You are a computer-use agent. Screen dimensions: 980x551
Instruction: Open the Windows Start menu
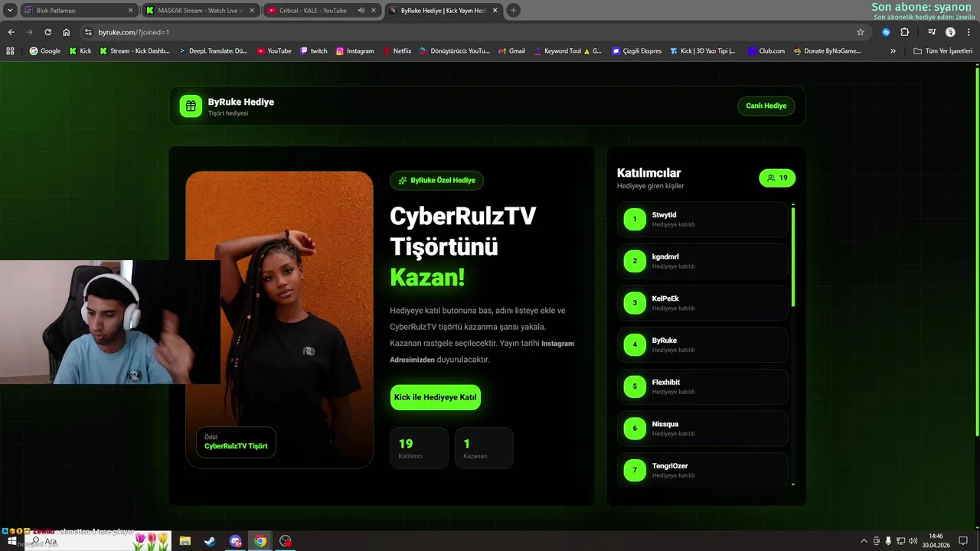coord(11,541)
